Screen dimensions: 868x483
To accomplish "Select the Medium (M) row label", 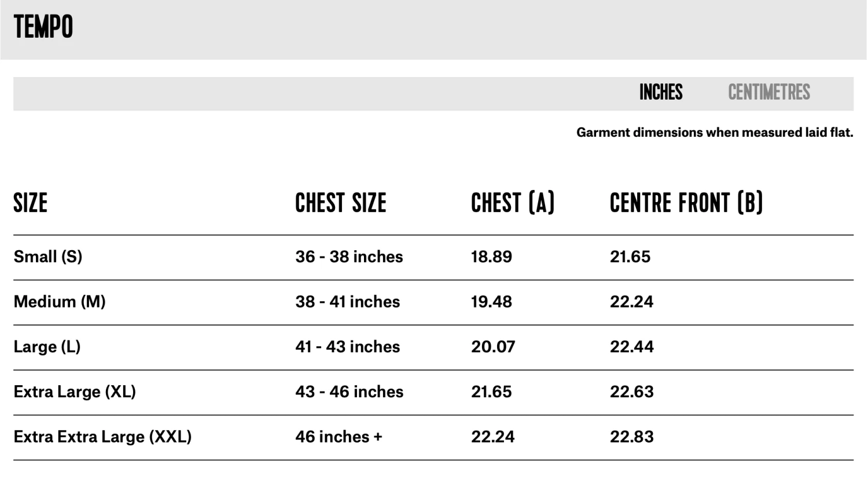I will pyautogui.click(x=60, y=302).
